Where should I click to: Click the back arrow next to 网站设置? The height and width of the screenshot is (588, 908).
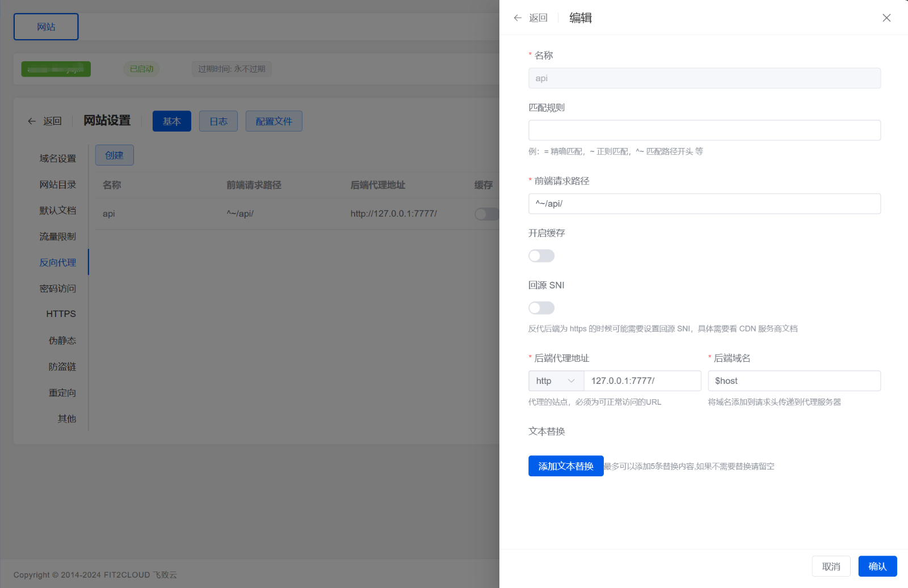click(x=32, y=121)
